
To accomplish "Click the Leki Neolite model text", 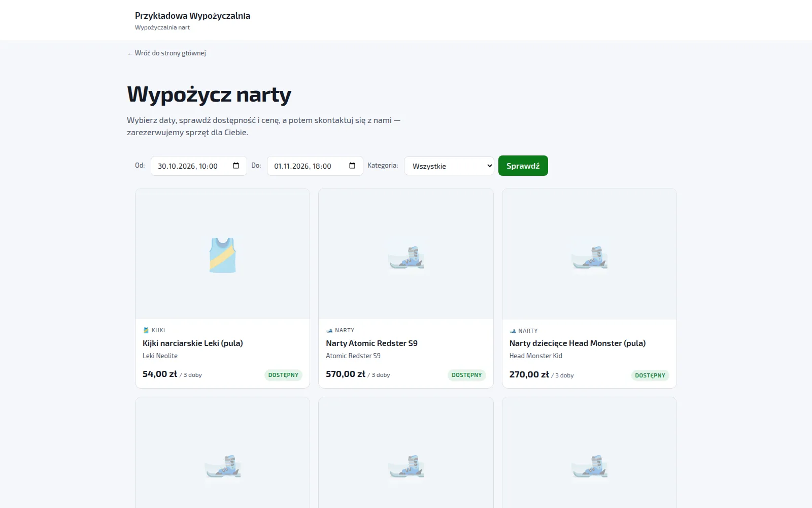I will [x=160, y=356].
